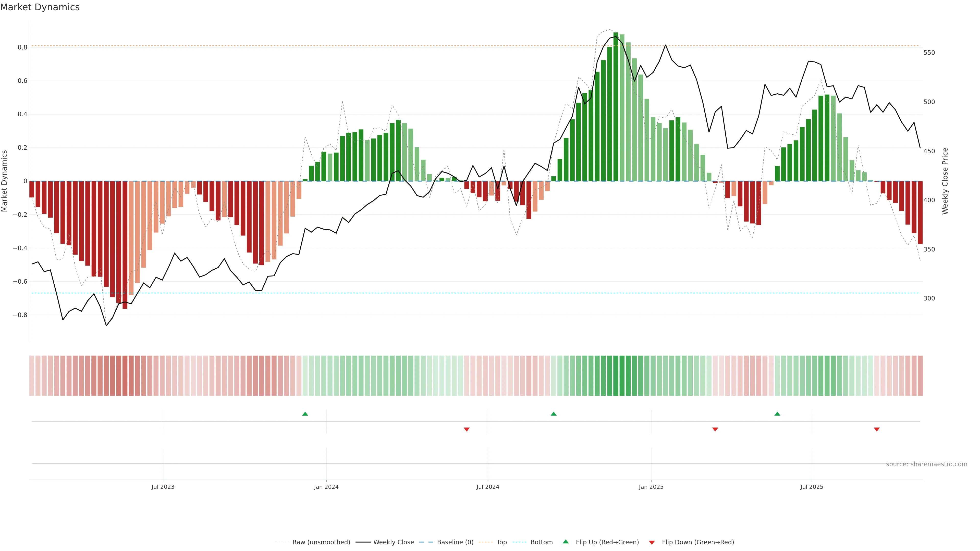The image size is (980, 551).
Task: Click the Flip Up legend triangle icon
Action: coord(566,542)
